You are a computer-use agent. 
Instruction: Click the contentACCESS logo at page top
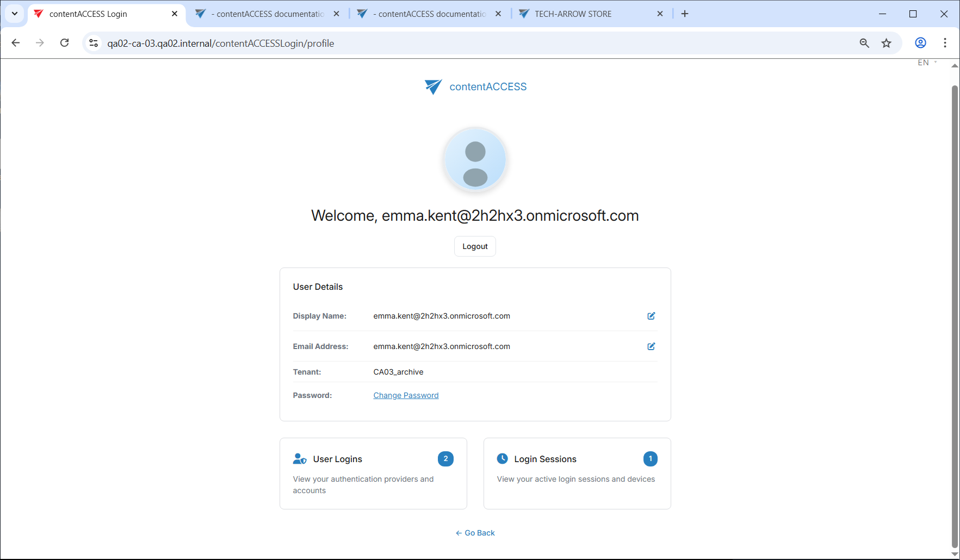475,87
